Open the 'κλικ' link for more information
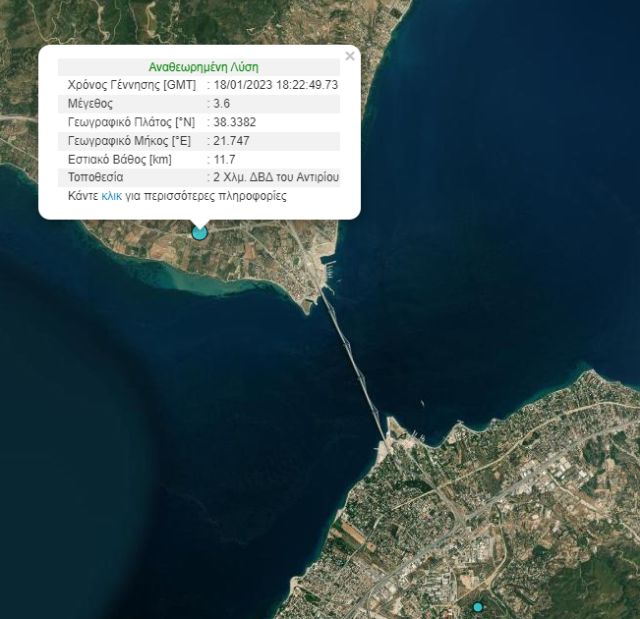This screenshot has width=640, height=619. (111, 196)
